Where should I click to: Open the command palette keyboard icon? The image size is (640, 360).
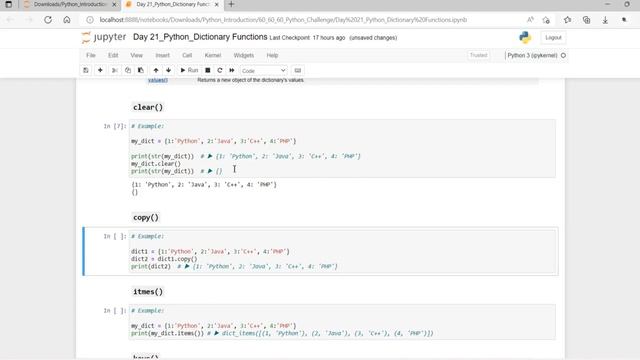tap(298, 70)
